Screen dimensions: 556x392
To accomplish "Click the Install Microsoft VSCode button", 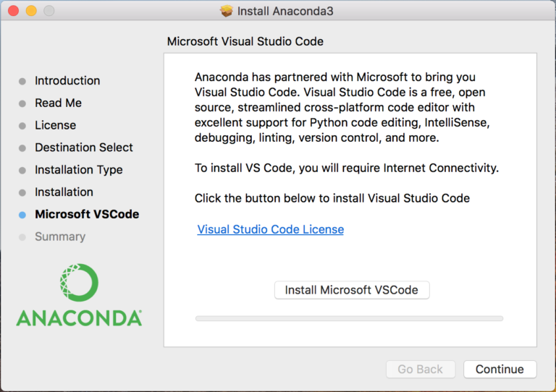I will click(x=351, y=290).
